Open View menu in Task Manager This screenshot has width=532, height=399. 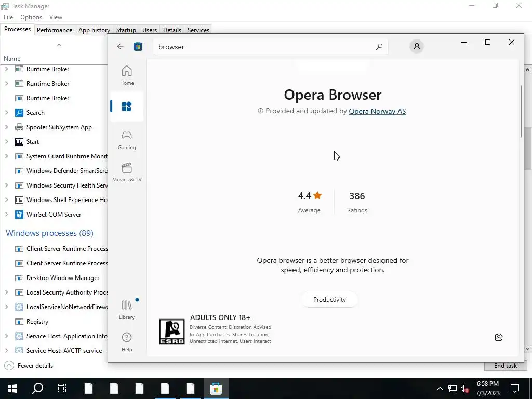pyautogui.click(x=56, y=17)
